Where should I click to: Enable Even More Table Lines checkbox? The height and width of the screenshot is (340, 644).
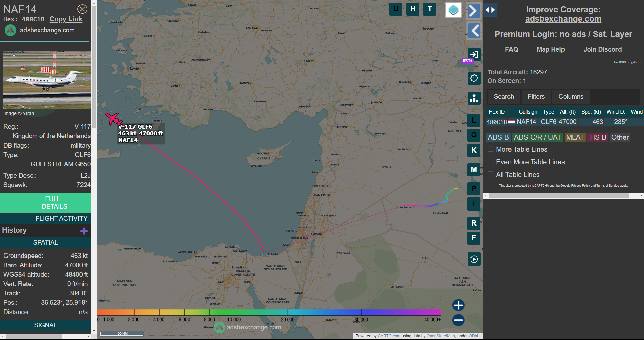(490, 162)
